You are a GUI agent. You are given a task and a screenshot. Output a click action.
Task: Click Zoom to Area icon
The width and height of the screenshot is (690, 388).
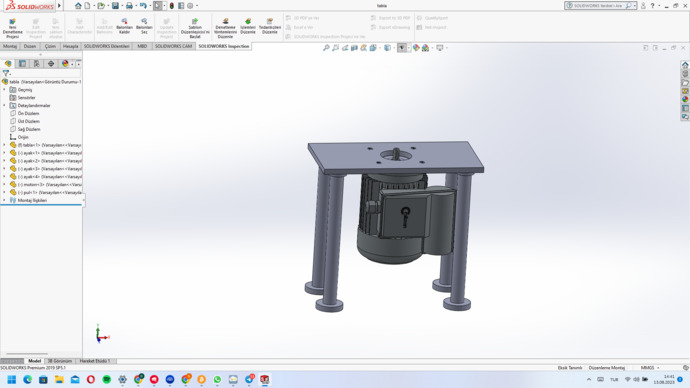335,48
